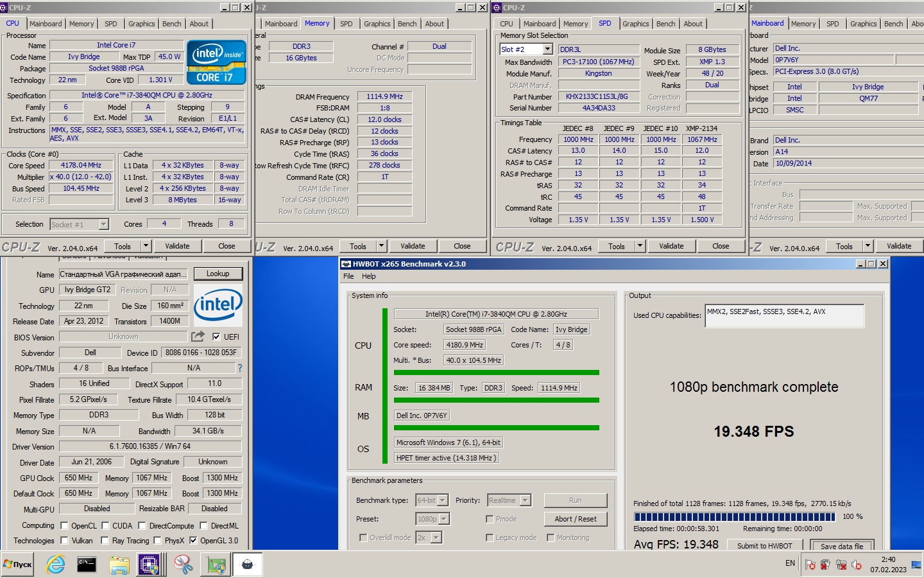
Task: Select Mainboard tab in the CPU window
Action: coord(46,24)
